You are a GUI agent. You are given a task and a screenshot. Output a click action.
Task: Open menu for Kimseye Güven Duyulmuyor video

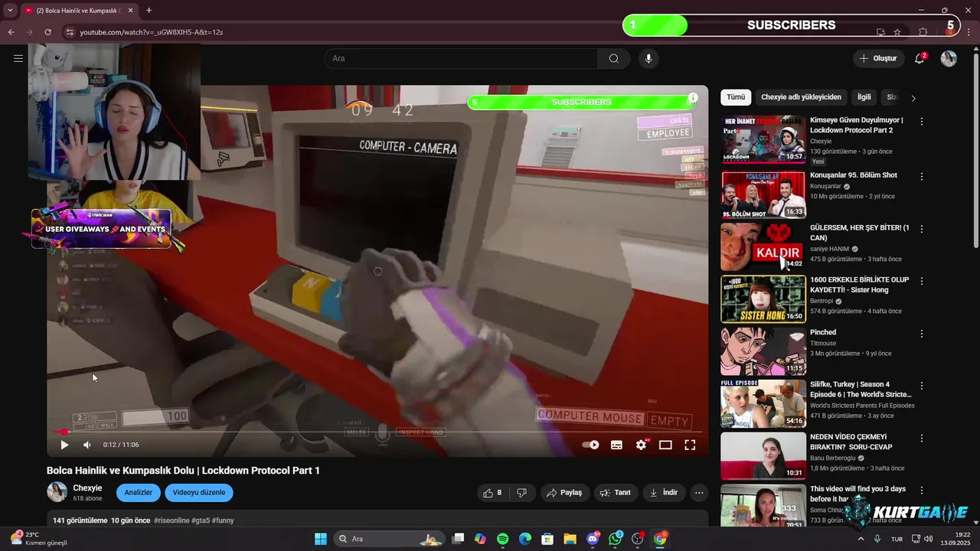[x=922, y=122]
